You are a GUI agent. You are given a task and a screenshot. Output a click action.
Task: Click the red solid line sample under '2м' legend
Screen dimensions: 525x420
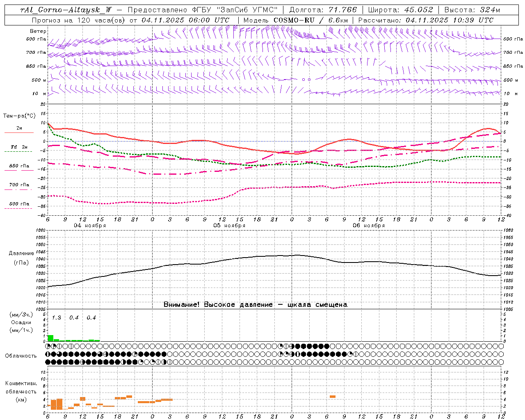click(19, 133)
